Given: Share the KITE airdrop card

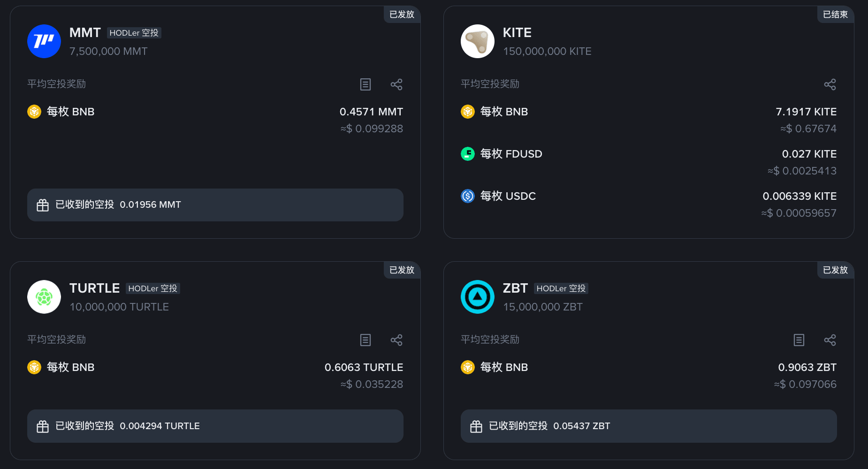Looking at the screenshot, I should tap(830, 84).
